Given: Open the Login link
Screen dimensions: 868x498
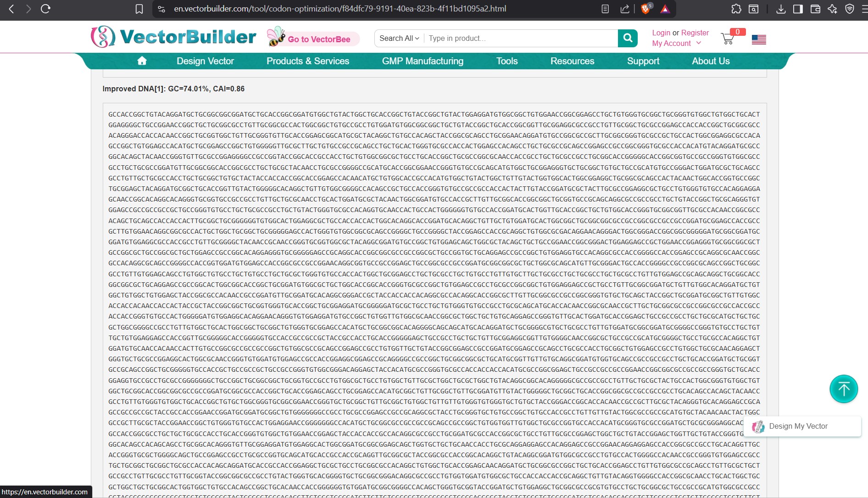Looking at the screenshot, I should [661, 33].
